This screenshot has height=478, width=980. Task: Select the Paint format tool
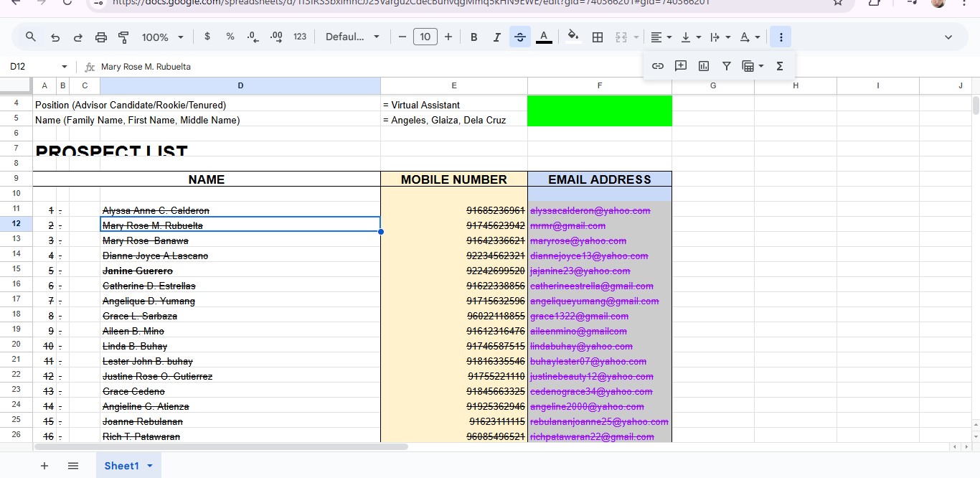coord(123,37)
